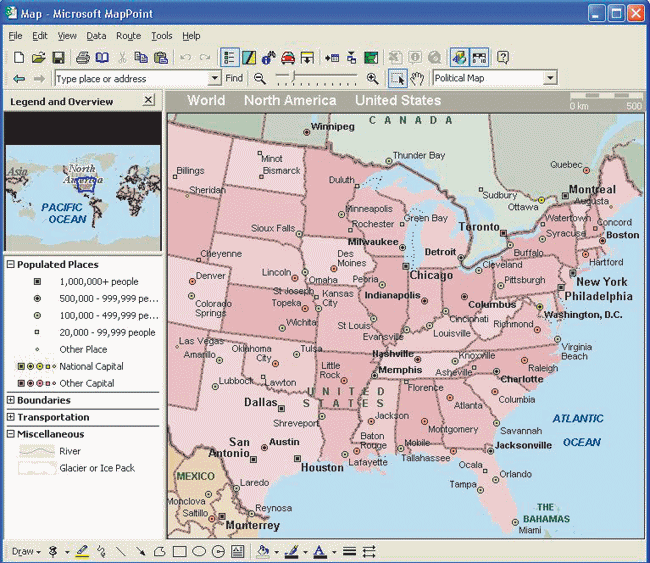Open the Data menu
Screen dimensions: 650x563
[x=96, y=36]
